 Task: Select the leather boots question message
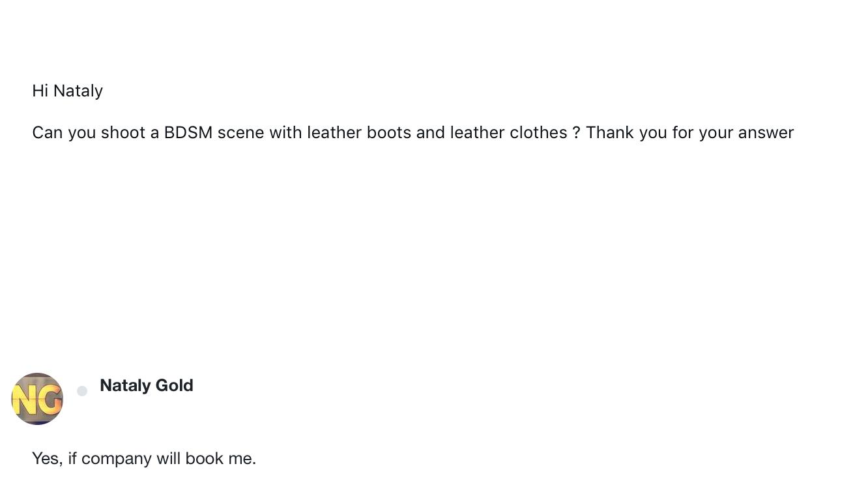click(412, 132)
